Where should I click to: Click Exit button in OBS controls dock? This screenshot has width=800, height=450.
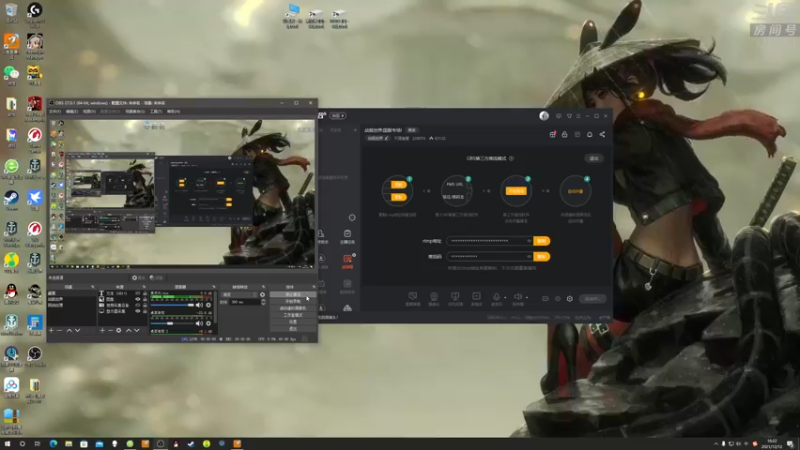293,329
